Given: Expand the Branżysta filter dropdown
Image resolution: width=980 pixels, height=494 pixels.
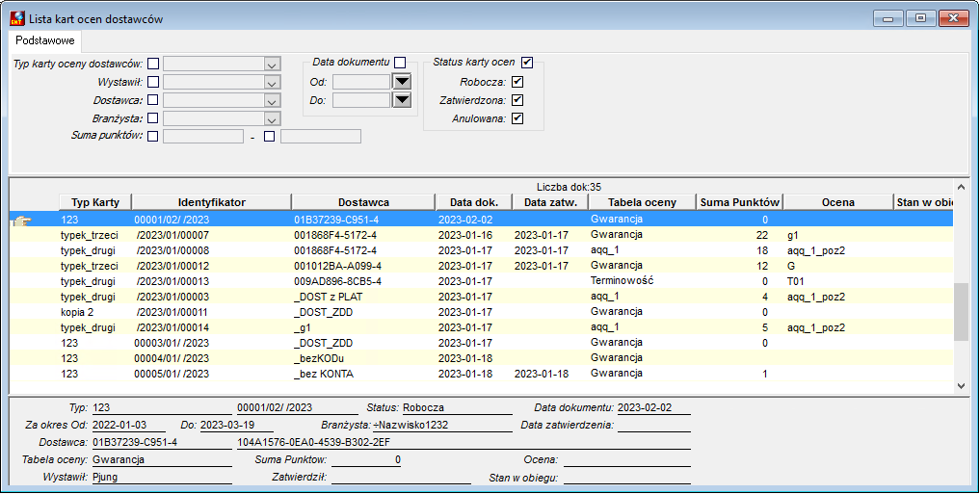Looking at the screenshot, I should point(272,118).
